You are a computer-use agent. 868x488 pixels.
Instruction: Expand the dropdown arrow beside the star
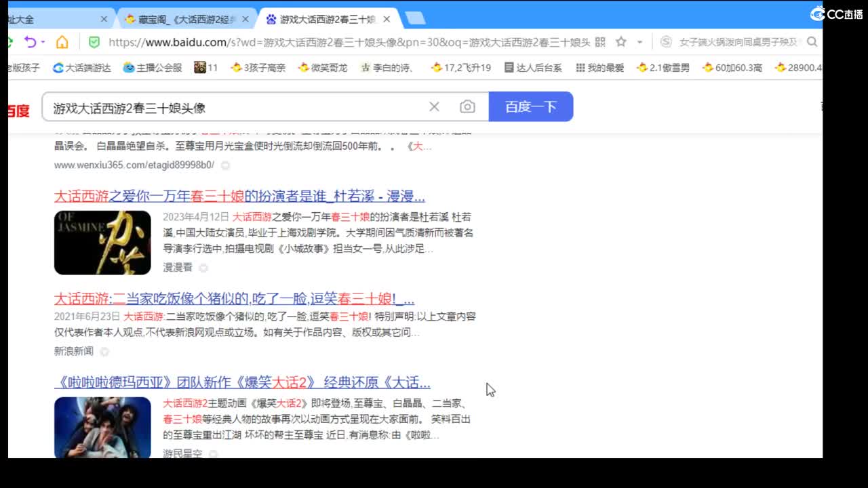coord(639,42)
